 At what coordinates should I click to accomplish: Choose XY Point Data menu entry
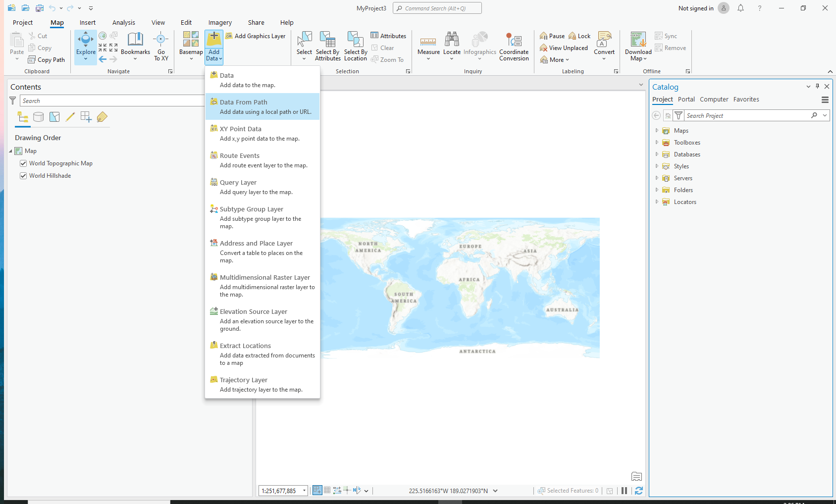tap(241, 129)
